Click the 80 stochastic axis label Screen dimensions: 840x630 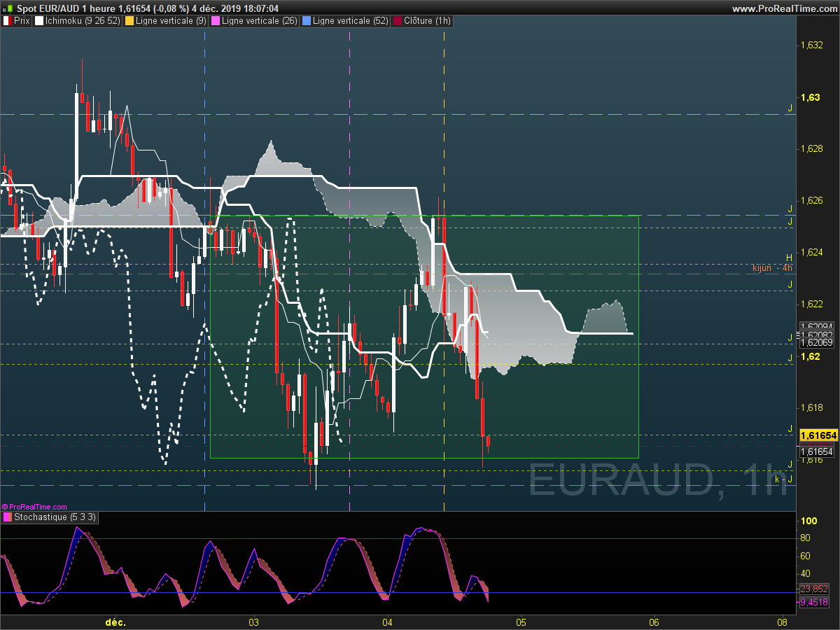coord(806,538)
